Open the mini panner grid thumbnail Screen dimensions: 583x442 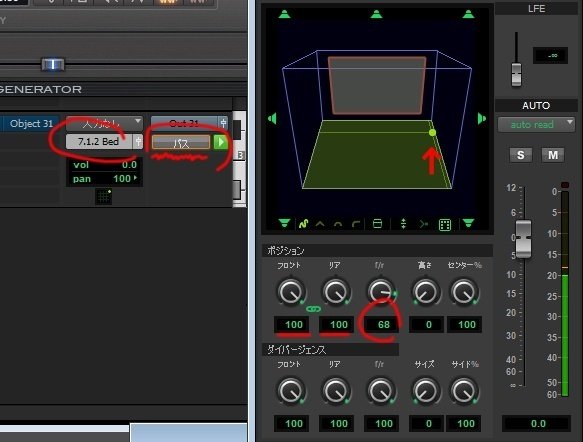tap(104, 196)
